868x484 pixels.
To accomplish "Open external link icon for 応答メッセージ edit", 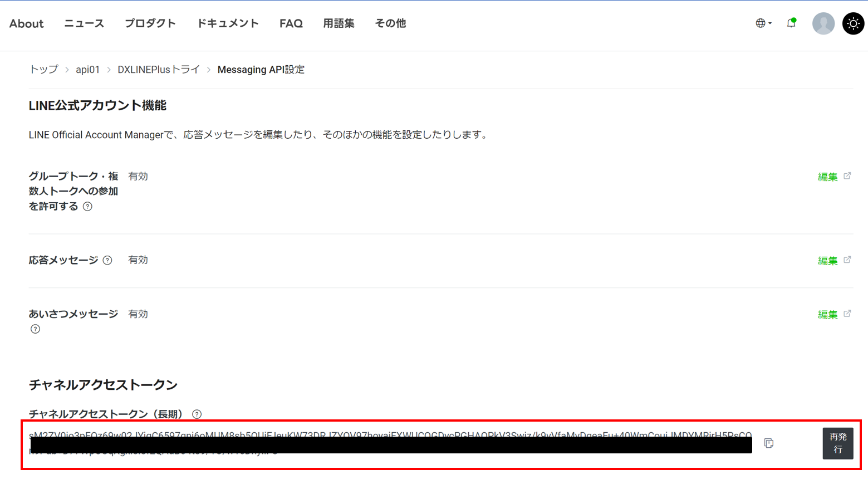I will pos(847,260).
